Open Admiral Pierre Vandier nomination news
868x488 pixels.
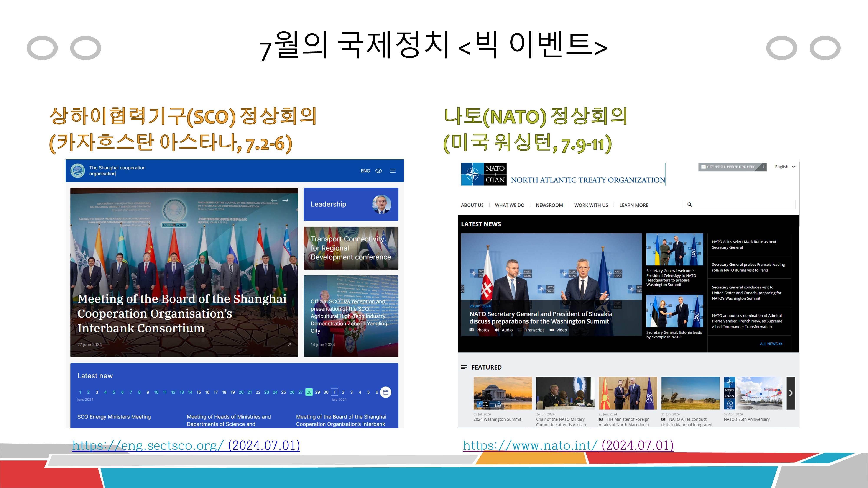tap(747, 321)
